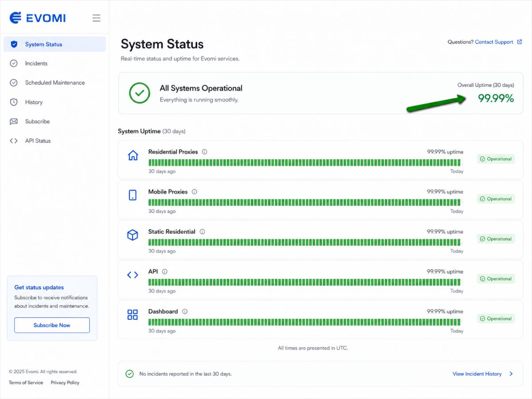
Task: Click the large All Systems Operational checkmark
Action: pos(140,93)
